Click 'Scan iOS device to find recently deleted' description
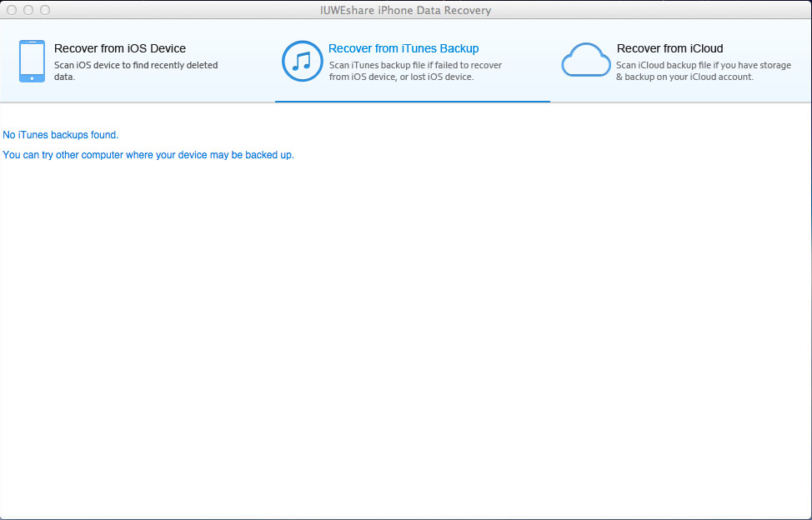Viewport: 812px width, 520px height. click(136, 71)
